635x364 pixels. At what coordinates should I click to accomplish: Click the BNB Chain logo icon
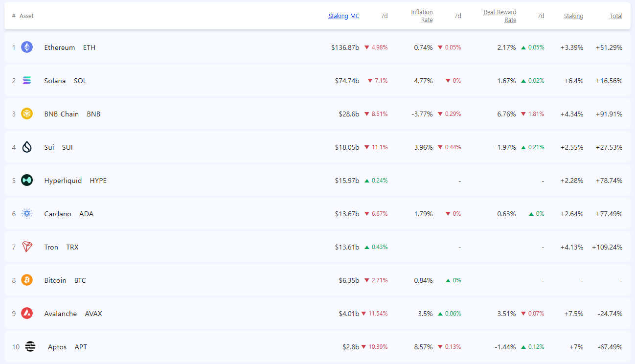[27, 114]
